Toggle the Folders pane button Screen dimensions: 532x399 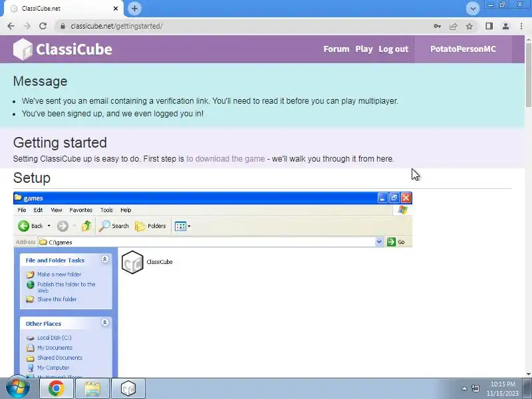coord(150,226)
